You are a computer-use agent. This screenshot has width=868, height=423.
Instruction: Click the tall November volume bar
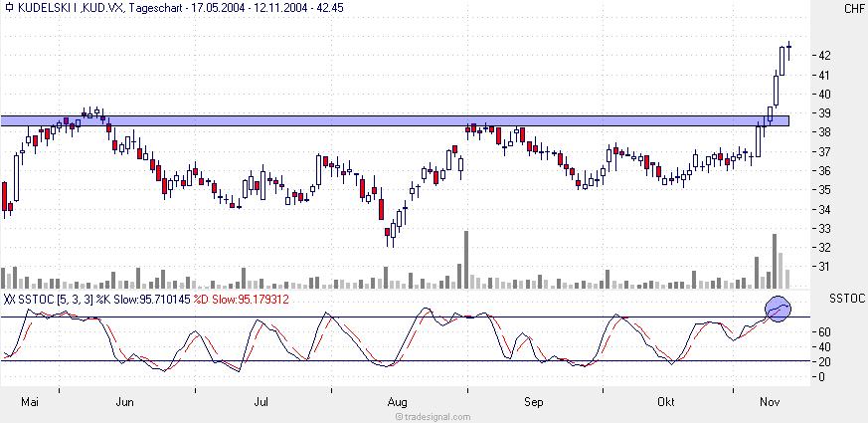[x=776, y=261]
